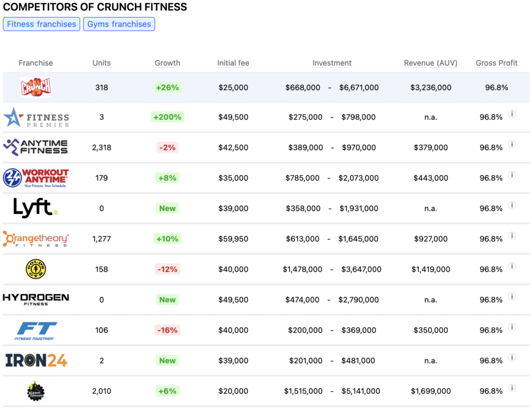Image resolution: width=532 pixels, height=411 pixels.
Task: Select the $1,419,000 revenue value
Action: click(x=431, y=270)
